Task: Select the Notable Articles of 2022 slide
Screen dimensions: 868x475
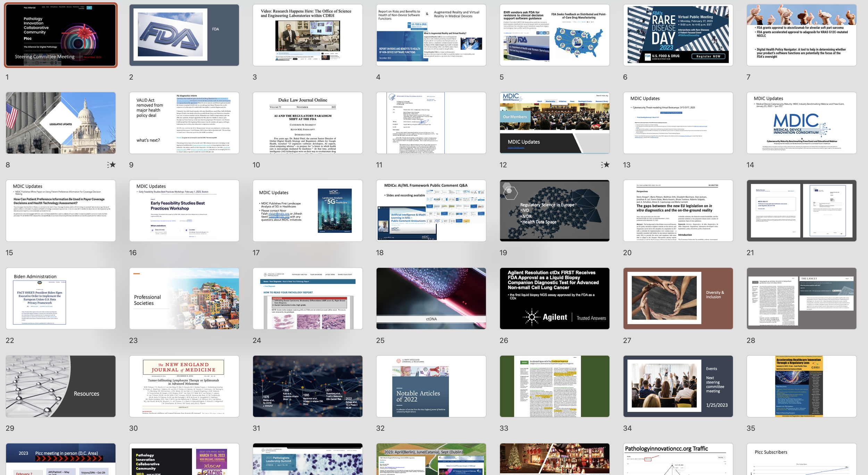Action: pyautogui.click(x=431, y=386)
